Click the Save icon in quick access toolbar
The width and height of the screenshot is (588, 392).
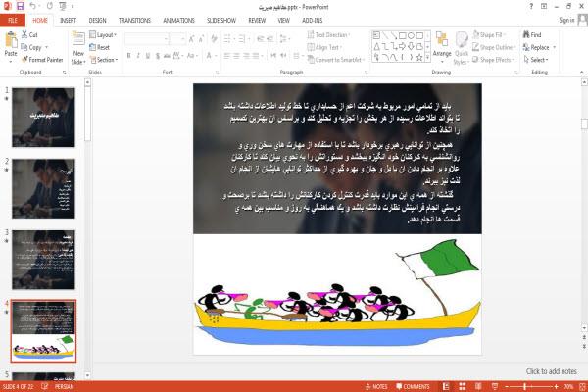pyautogui.click(x=20, y=6)
